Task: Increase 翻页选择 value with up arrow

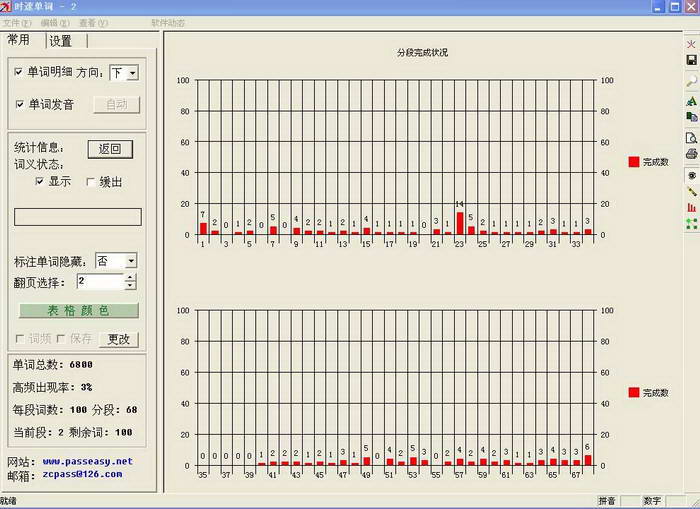Action: point(130,277)
